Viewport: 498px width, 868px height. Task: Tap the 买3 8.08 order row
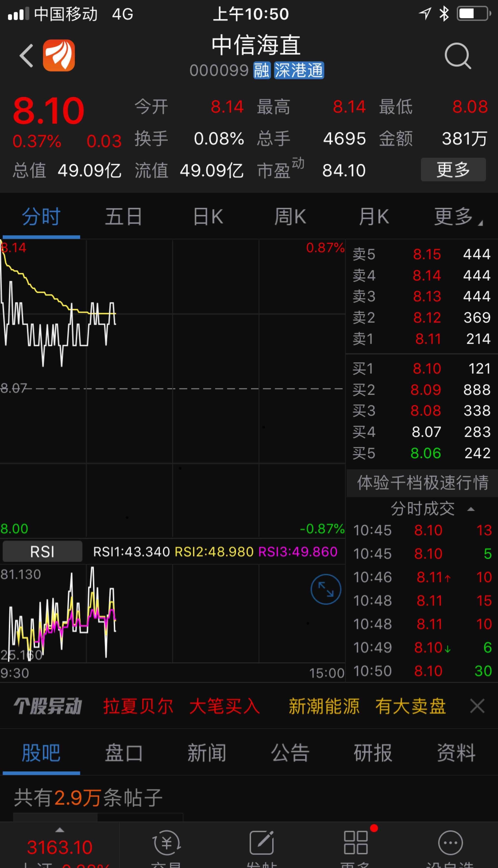coord(421,410)
